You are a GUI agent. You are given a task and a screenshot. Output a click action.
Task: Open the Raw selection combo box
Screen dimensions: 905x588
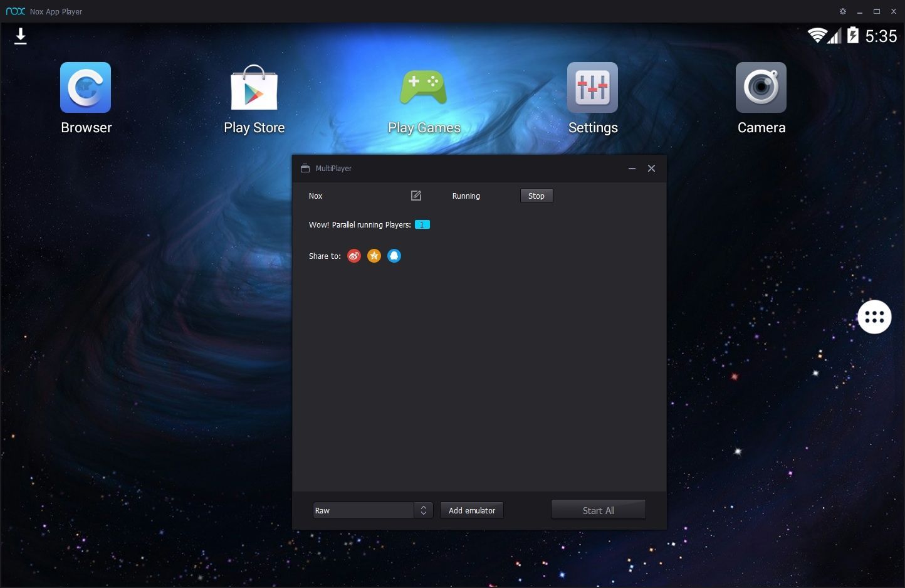point(364,510)
